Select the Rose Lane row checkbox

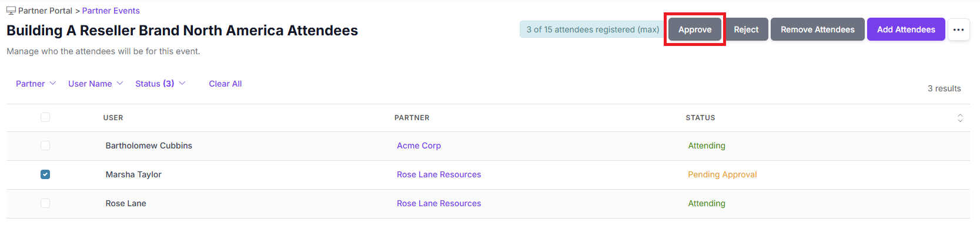coord(45,203)
